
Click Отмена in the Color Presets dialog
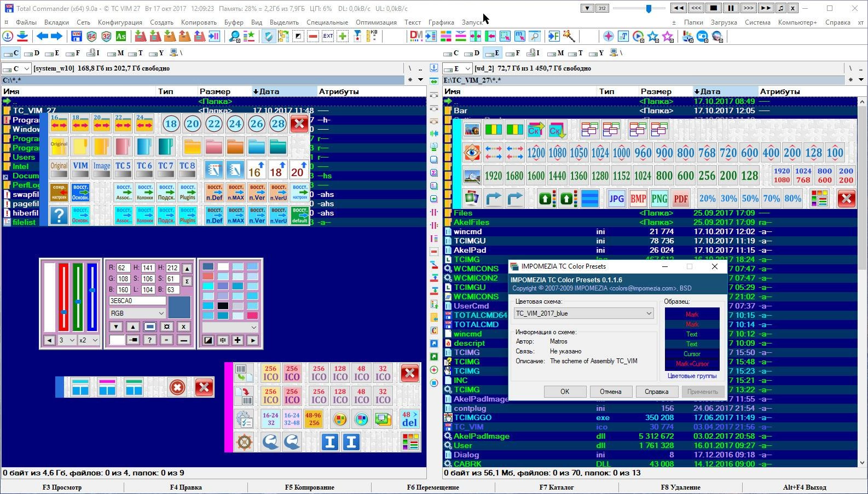(610, 392)
